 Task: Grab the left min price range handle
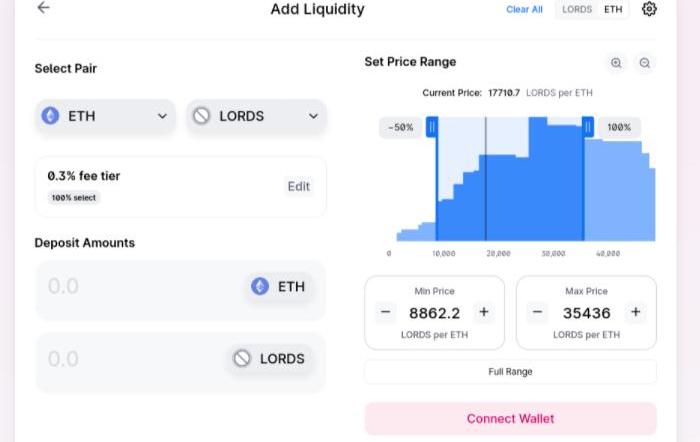[x=432, y=127]
